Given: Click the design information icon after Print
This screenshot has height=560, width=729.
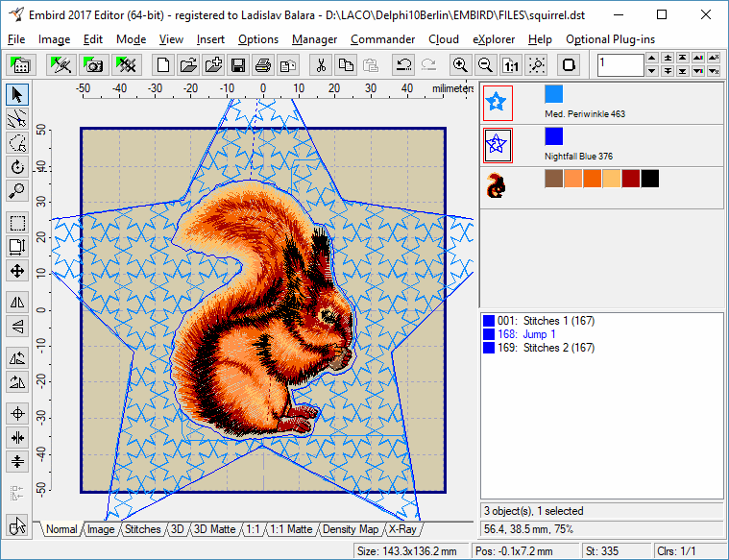Looking at the screenshot, I should [x=288, y=65].
